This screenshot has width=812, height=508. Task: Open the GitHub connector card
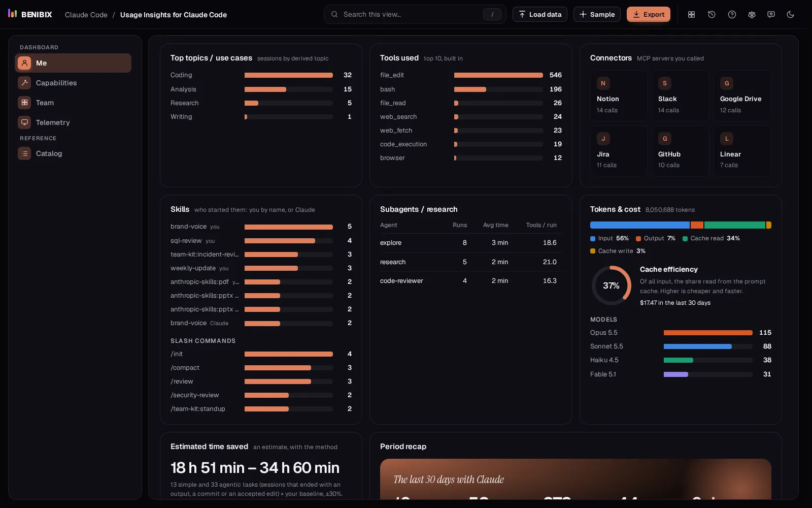pos(681,151)
